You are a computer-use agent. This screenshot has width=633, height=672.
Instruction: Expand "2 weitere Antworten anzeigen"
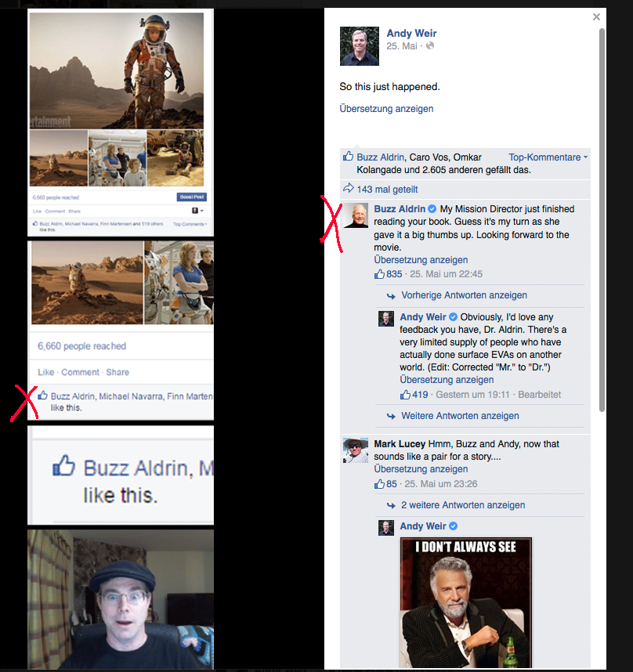[x=463, y=505]
